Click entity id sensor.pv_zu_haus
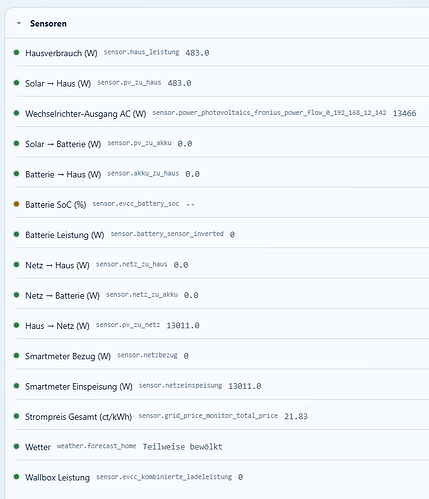 pos(129,82)
